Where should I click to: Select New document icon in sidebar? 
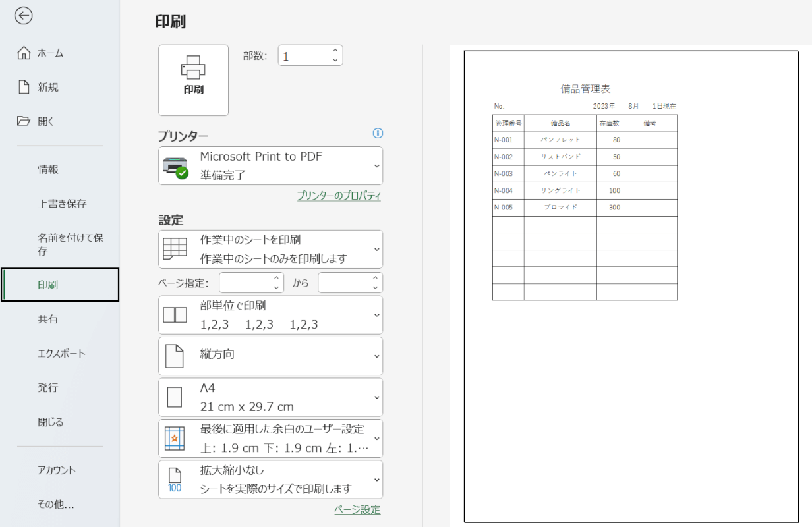coord(24,87)
